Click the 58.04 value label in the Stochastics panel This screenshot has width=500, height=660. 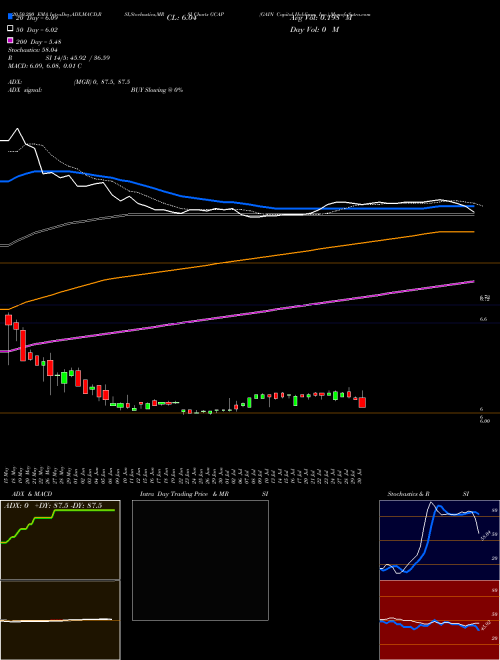[485, 535]
